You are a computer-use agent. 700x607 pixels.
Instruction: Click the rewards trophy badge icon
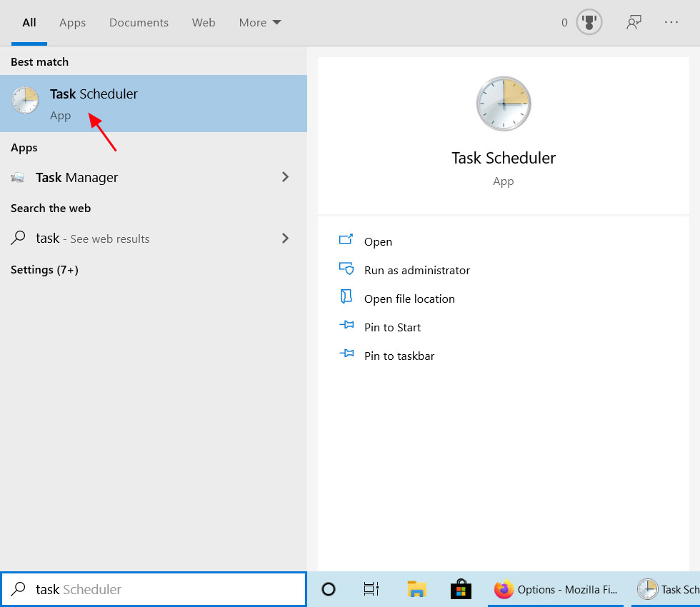tap(589, 22)
